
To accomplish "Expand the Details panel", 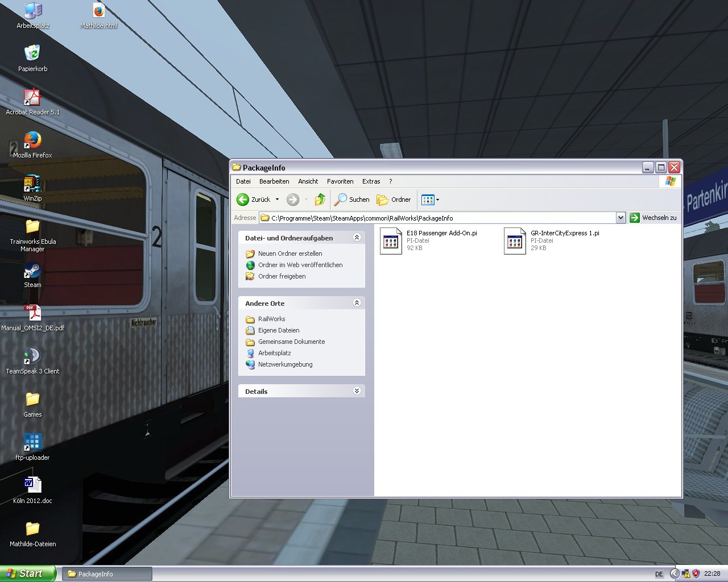I will (357, 391).
